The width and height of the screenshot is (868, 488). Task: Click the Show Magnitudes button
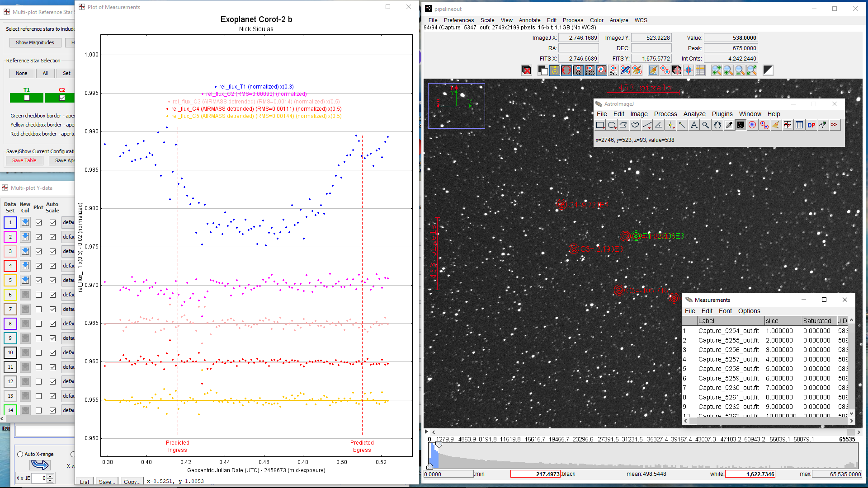coord(35,42)
